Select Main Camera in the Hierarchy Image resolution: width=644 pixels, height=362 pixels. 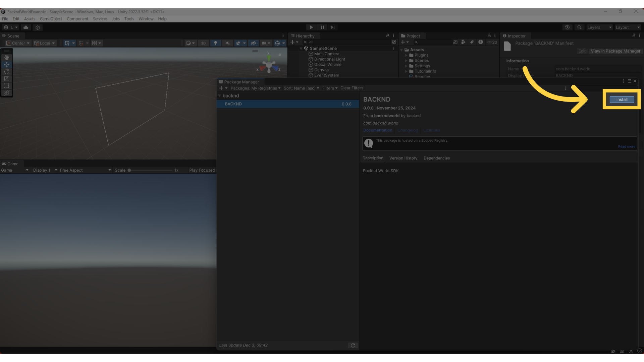tap(326, 53)
